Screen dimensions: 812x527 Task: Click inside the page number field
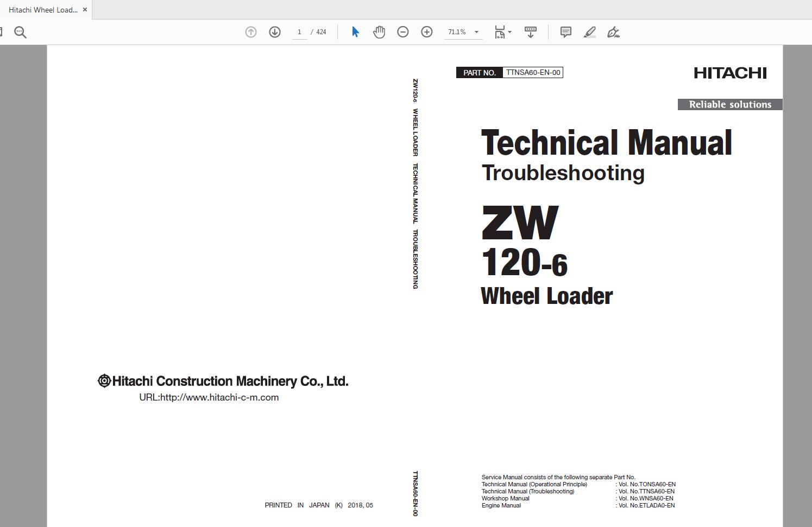[x=300, y=32]
